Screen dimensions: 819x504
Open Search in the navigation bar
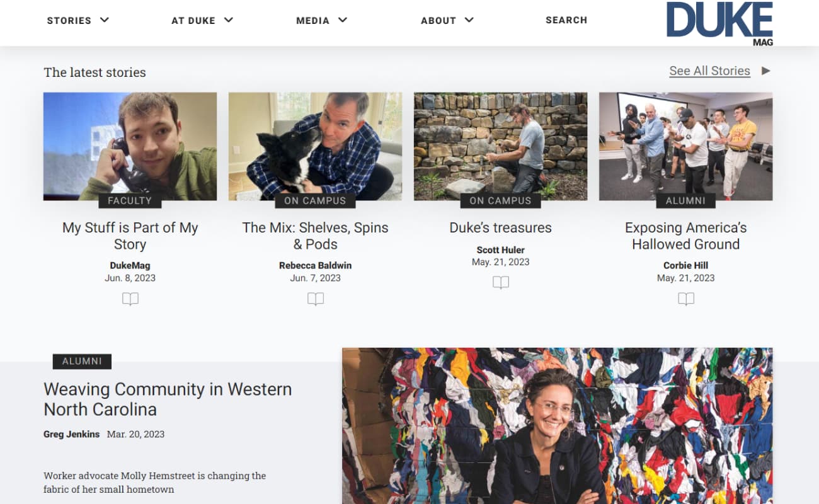(566, 20)
